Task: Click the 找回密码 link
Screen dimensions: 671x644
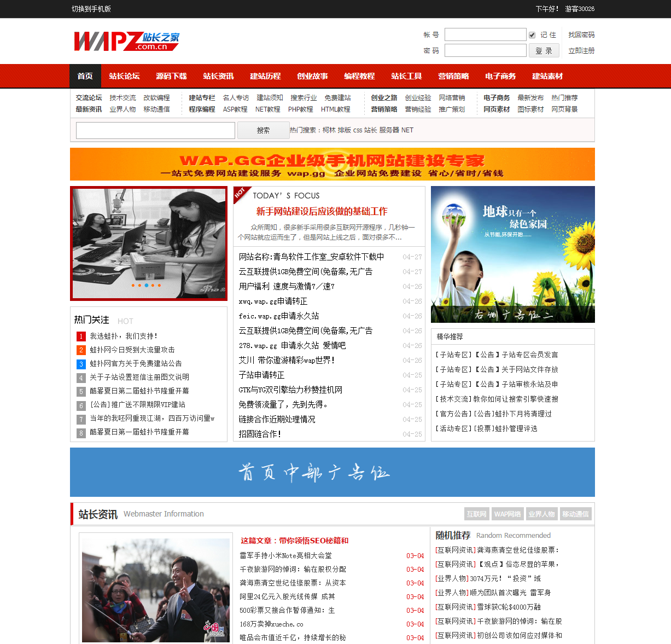Action: point(581,35)
